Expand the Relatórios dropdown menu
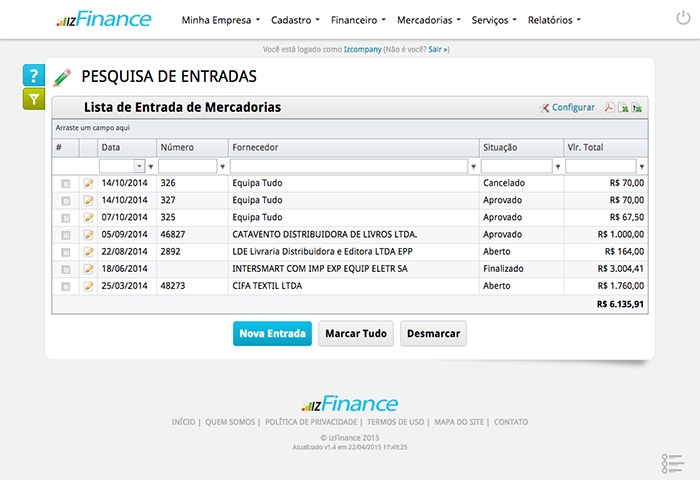Image resolution: width=700 pixels, height=480 pixels. coord(553,20)
